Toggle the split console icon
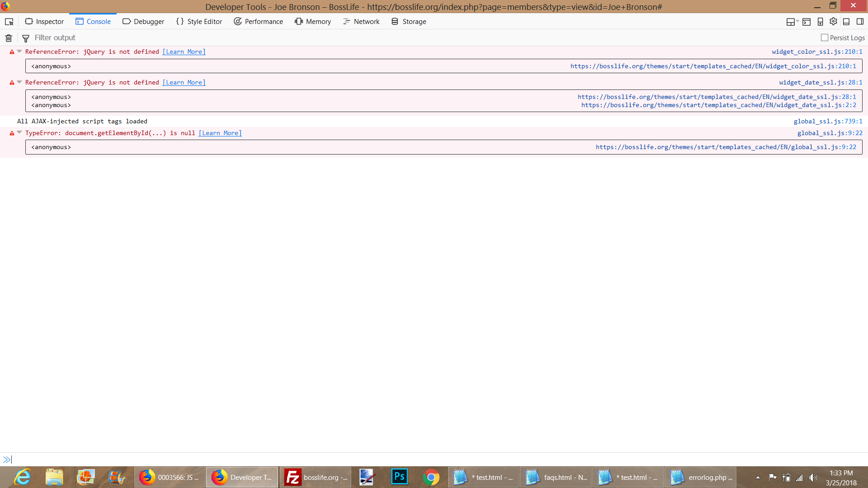868x488 pixels. [x=807, y=22]
